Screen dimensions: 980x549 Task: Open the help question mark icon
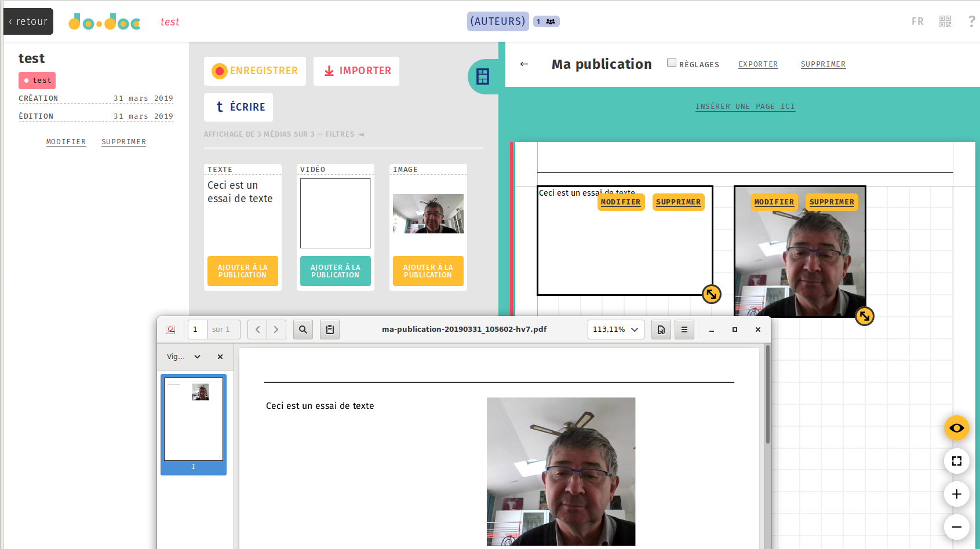pos(971,21)
